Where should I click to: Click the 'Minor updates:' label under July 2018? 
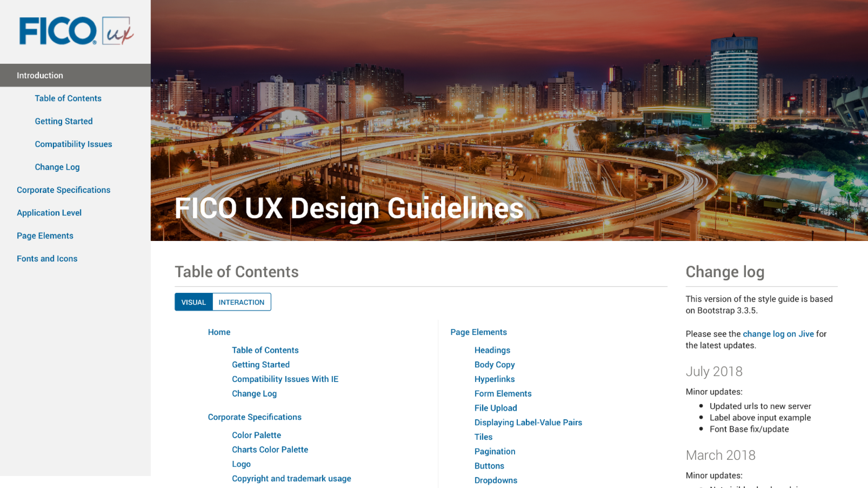(x=714, y=392)
